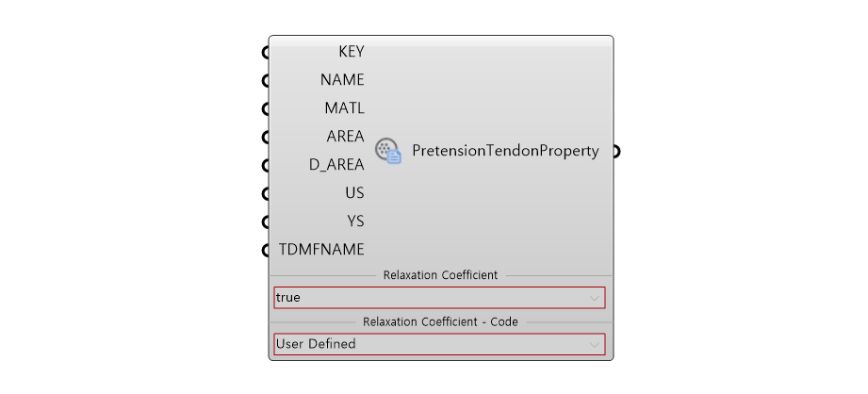
Task: Click the NAME parameter label
Action: [342, 80]
